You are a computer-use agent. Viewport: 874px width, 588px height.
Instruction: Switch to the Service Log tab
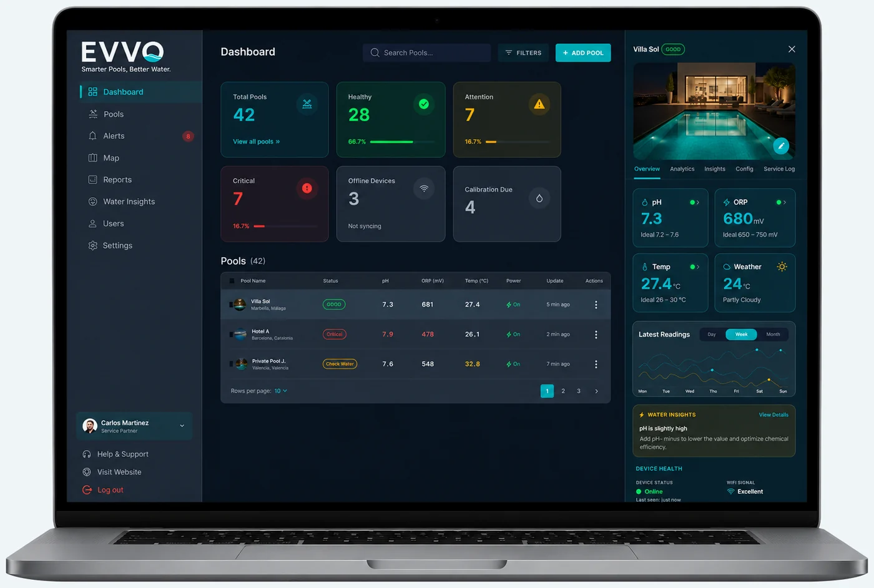pyautogui.click(x=779, y=169)
